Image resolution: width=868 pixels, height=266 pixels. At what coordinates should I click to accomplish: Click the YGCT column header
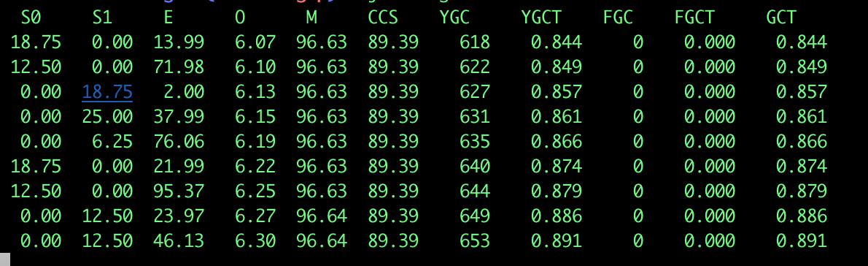click(540, 18)
